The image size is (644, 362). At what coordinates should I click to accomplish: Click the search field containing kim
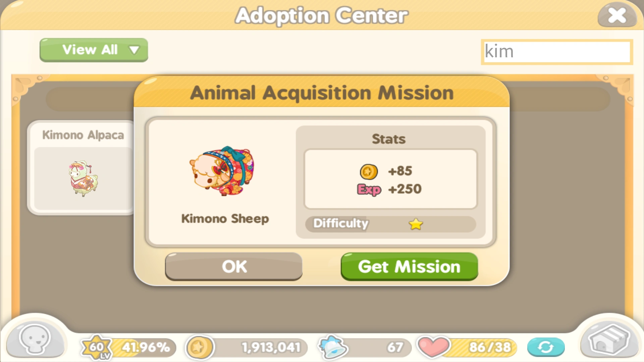click(557, 52)
